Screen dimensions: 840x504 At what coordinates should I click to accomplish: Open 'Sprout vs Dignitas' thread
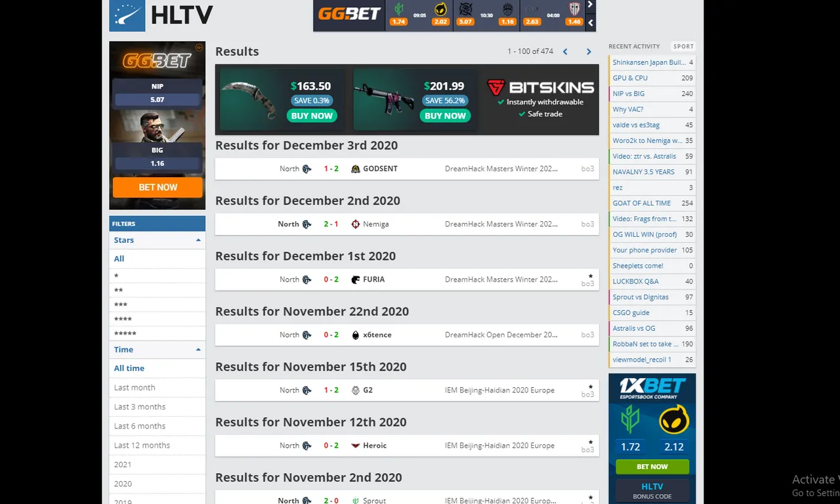652,297
